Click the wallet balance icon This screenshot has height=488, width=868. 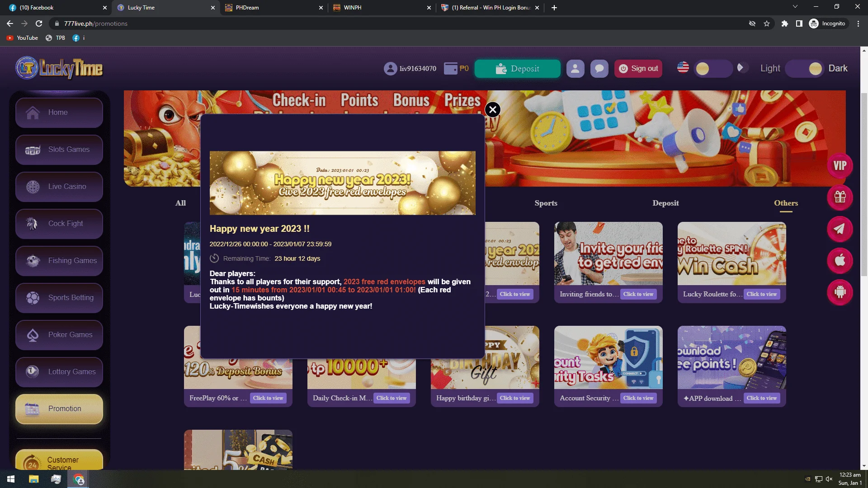[x=451, y=69]
